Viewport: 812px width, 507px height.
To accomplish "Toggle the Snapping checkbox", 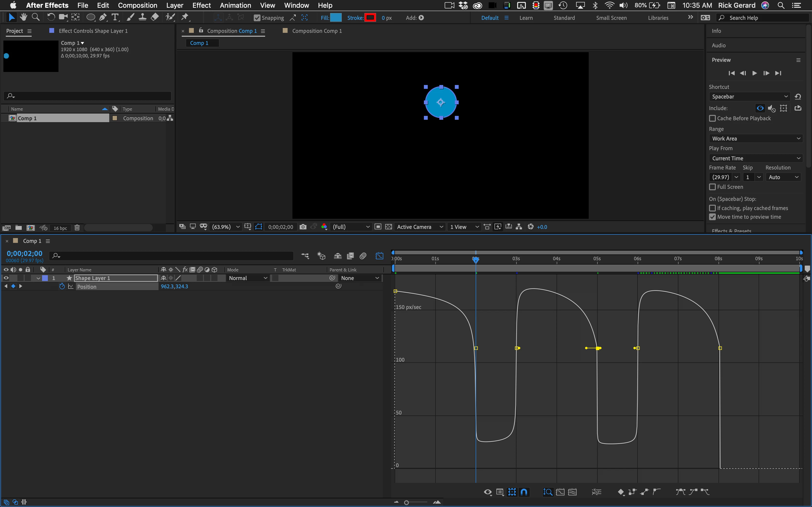I will [257, 18].
